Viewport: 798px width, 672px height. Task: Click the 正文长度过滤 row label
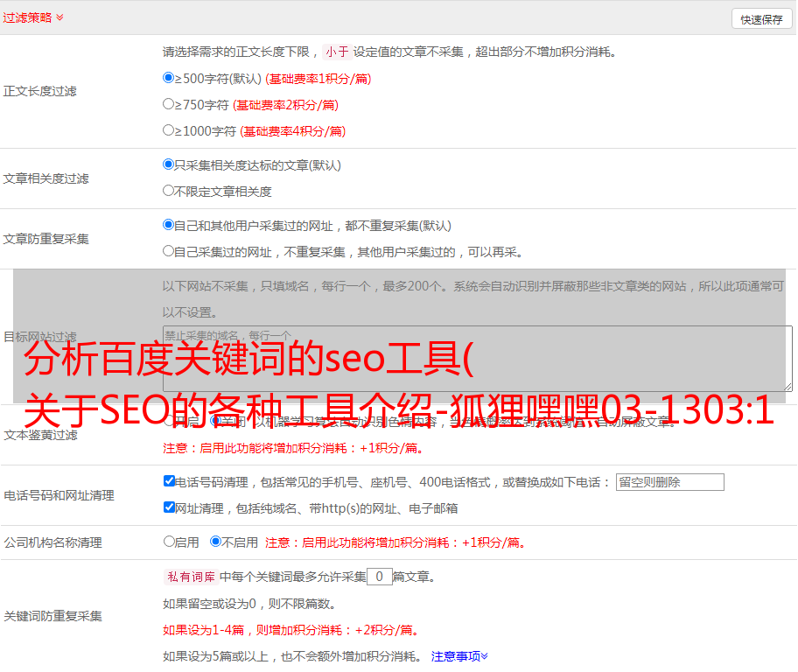point(39,91)
